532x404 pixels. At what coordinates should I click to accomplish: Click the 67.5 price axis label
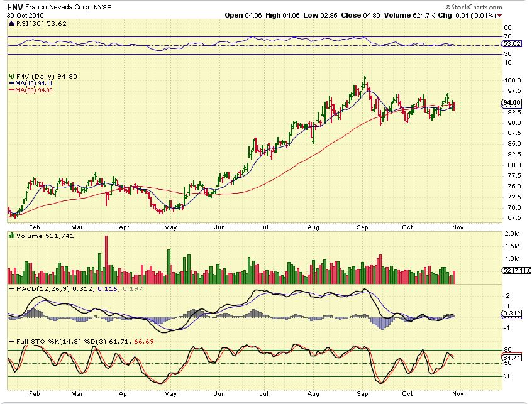[514, 218]
